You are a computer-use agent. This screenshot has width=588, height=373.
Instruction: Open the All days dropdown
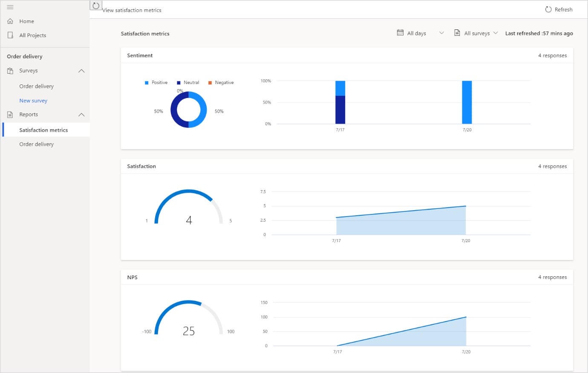(x=442, y=32)
